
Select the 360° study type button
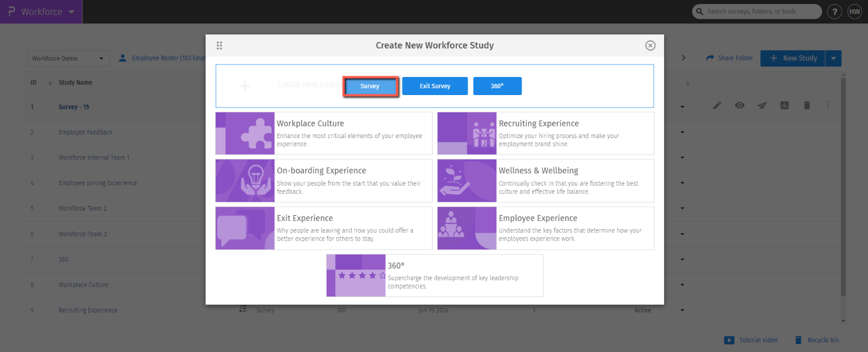point(497,86)
